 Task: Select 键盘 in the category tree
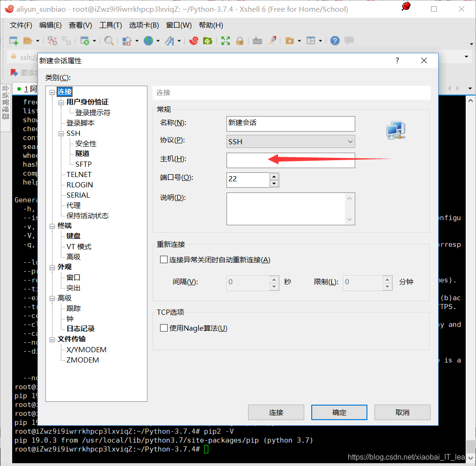[73, 236]
